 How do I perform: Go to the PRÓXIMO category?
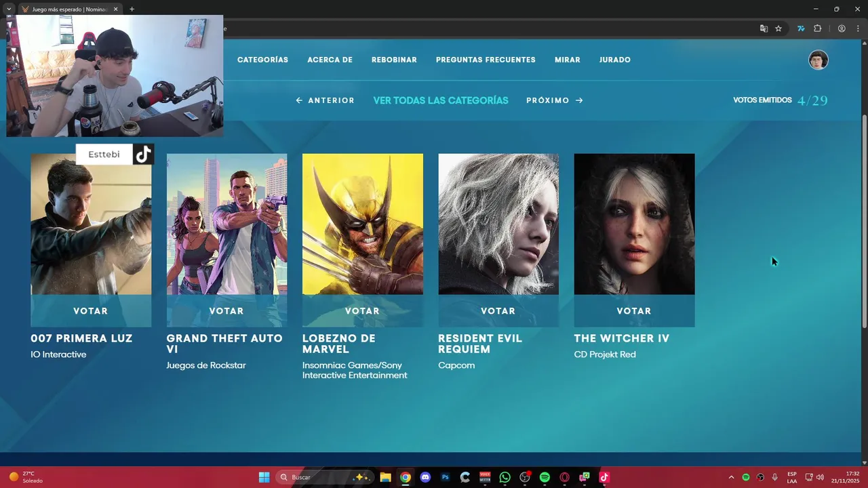point(555,100)
